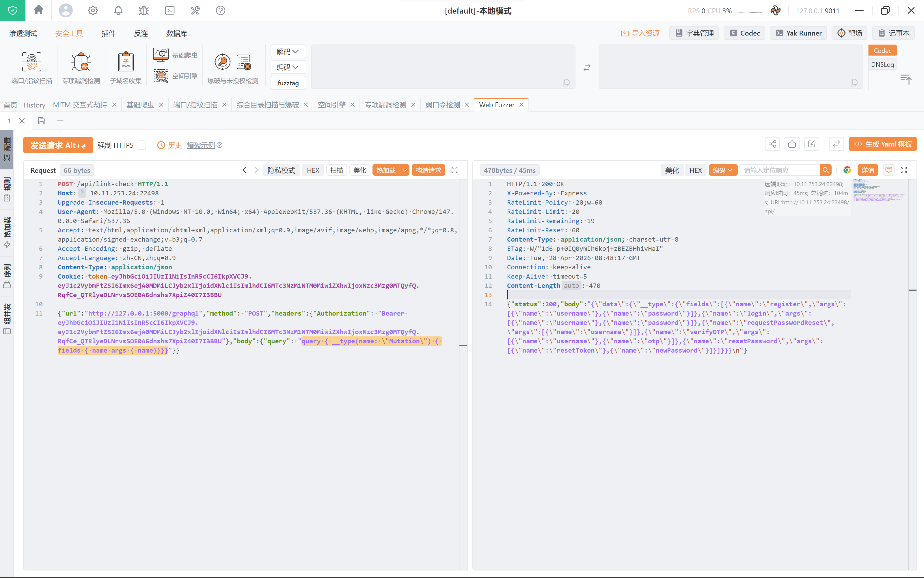The image size is (924, 578).
Task: Launch 子域名收集 subdomain tool
Action: click(x=126, y=67)
